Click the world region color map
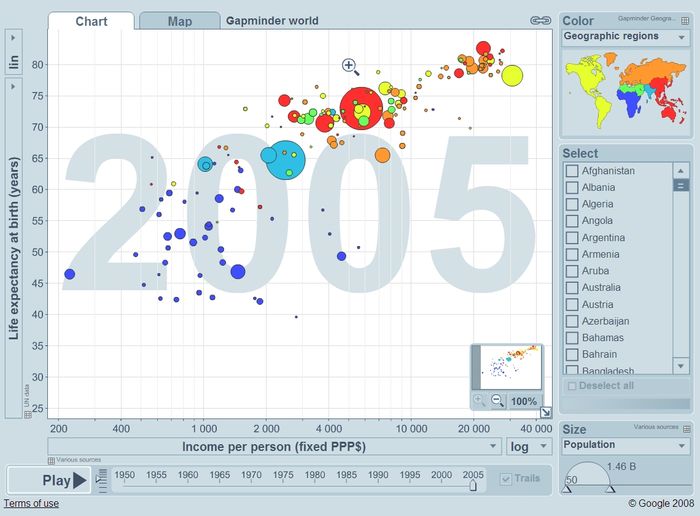The image size is (700, 516). click(625, 92)
